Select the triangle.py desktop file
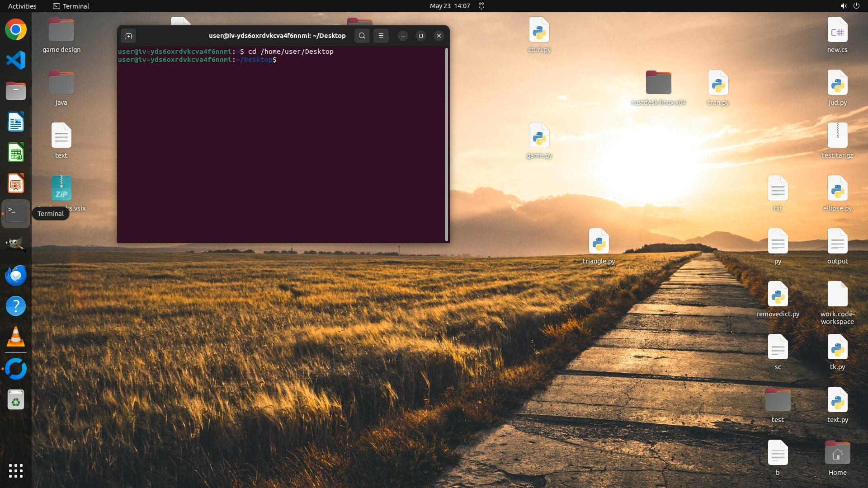The height and width of the screenshot is (488, 868). pyautogui.click(x=599, y=242)
